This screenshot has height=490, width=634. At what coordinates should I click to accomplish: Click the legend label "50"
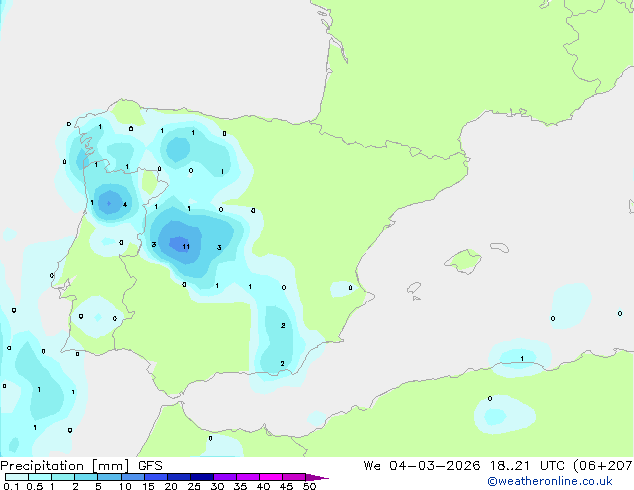309,486
